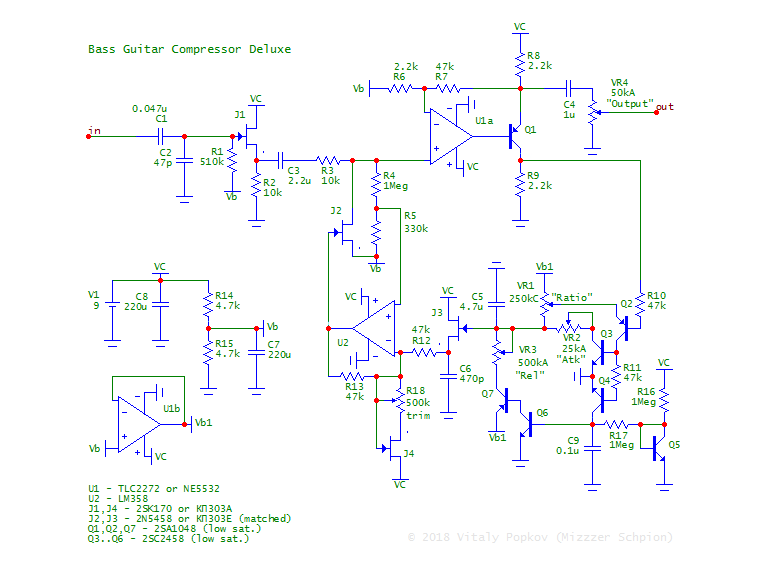The height and width of the screenshot is (580, 760).
Task: Click the R4 1Meg resistor
Action: (x=376, y=184)
